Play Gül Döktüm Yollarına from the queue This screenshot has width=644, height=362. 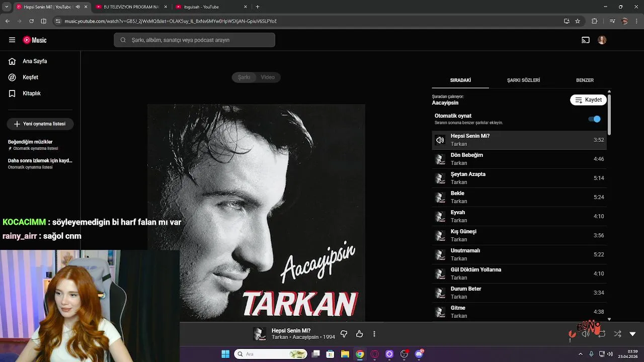click(x=519, y=274)
